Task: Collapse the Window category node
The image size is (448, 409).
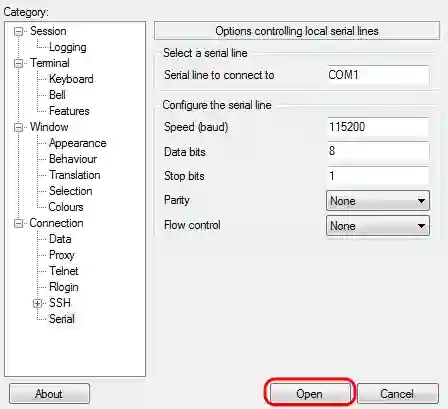Action: [19, 127]
